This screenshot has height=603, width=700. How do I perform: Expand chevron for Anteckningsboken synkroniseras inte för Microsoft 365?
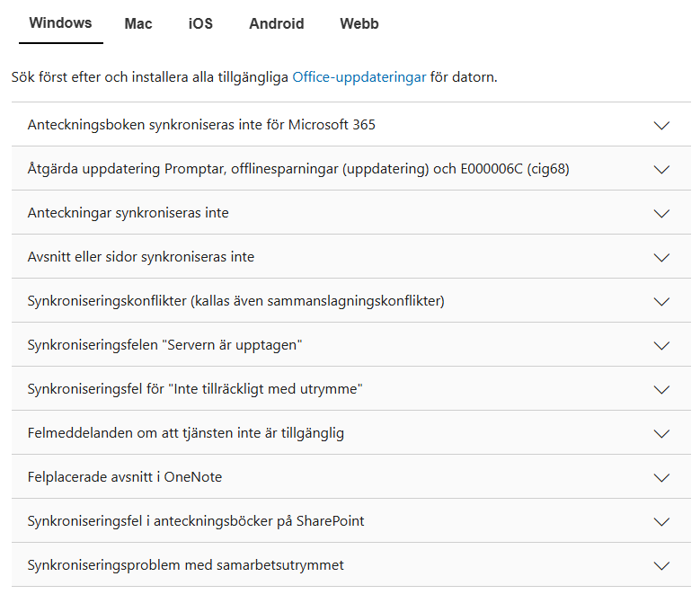pos(661,125)
